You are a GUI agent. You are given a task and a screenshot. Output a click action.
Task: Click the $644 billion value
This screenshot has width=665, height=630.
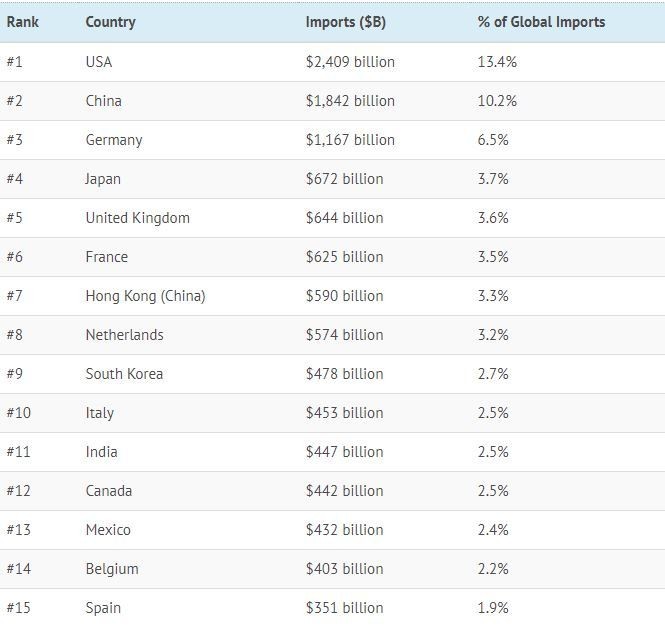(x=344, y=218)
